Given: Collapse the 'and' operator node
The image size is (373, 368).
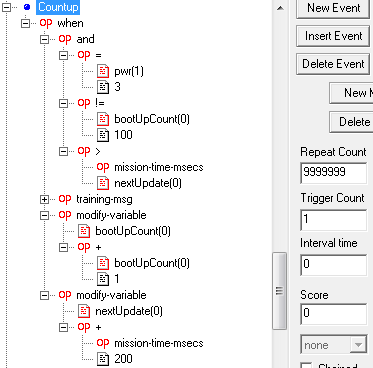Looking at the screenshot, I should click(x=44, y=39).
